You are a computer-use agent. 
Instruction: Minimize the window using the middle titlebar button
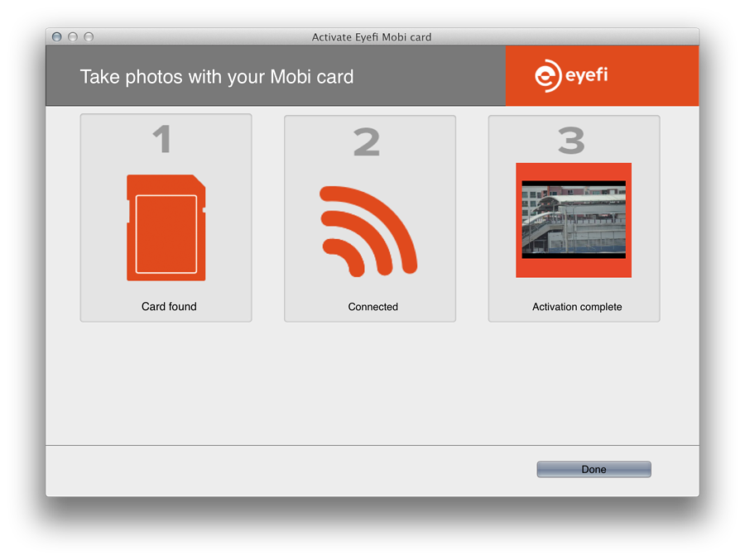[x=73, y=37]
